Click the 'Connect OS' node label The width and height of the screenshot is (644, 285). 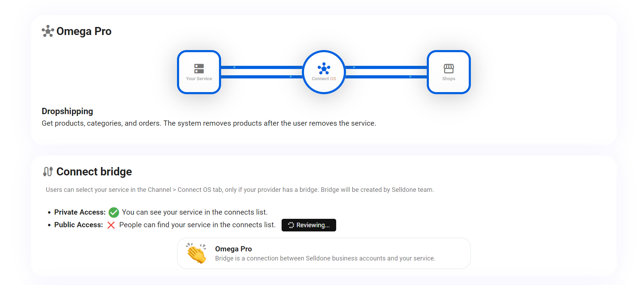tap(324, 79)
